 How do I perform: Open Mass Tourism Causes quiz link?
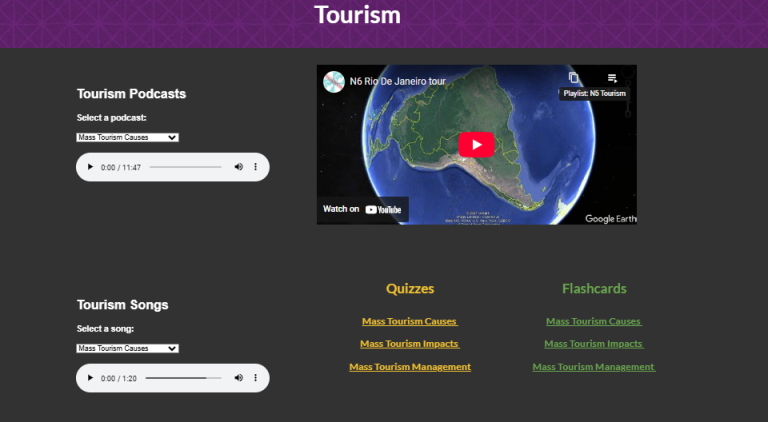point(409,322)
